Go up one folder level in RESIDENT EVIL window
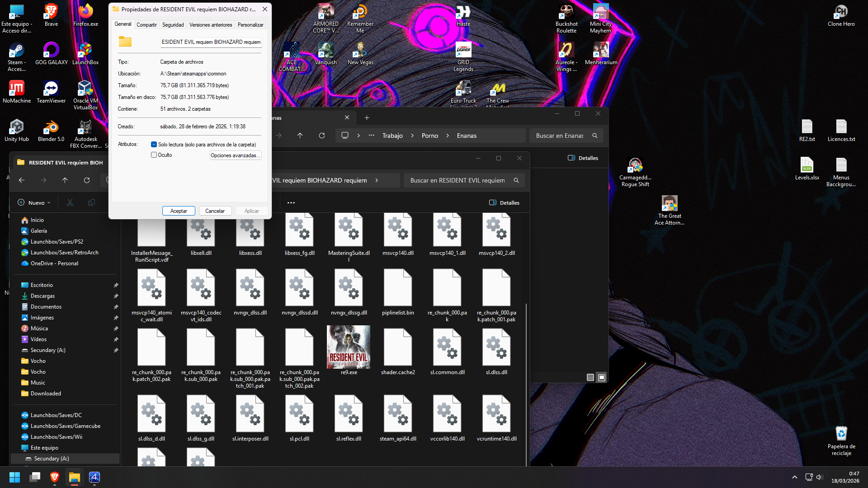 pos(65,180)
